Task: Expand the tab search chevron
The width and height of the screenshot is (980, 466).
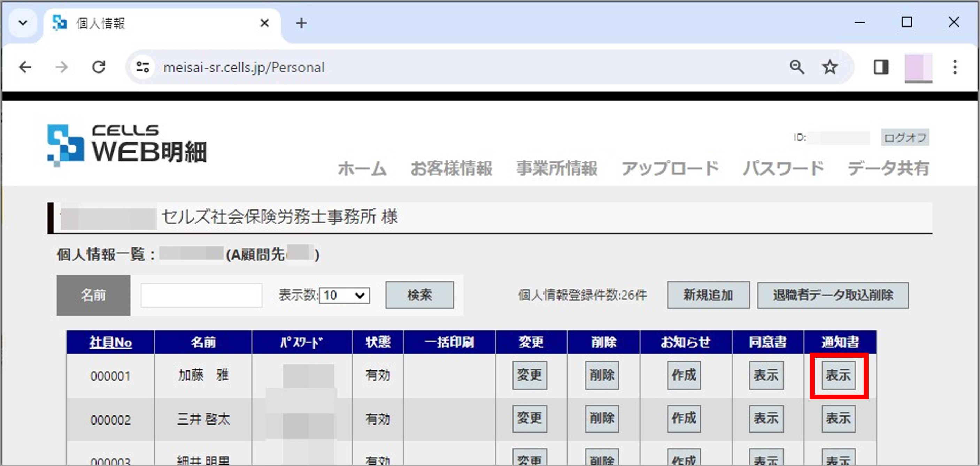Action: 23,23
